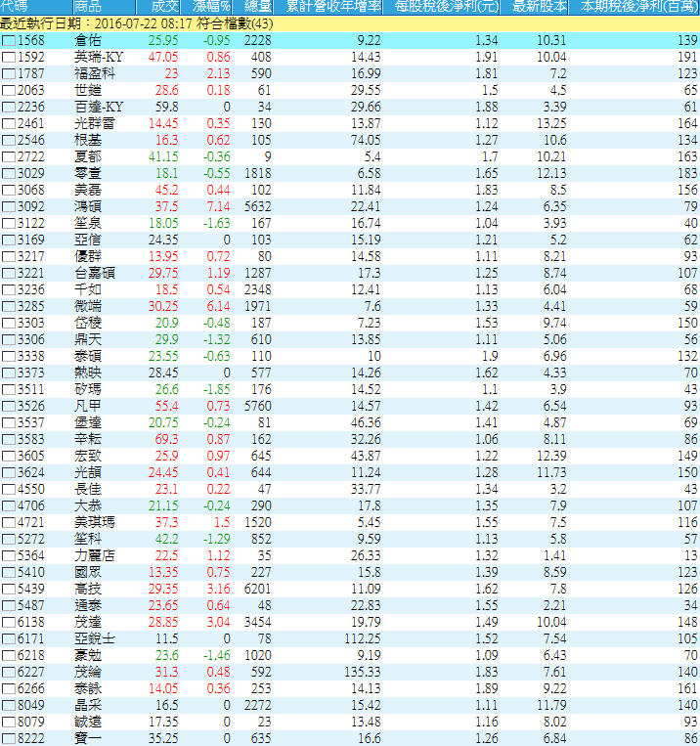Viewport: 700px width, 746px height.
Task: Toggle the checkbox for stock 8222
Action: coord(9,739)
